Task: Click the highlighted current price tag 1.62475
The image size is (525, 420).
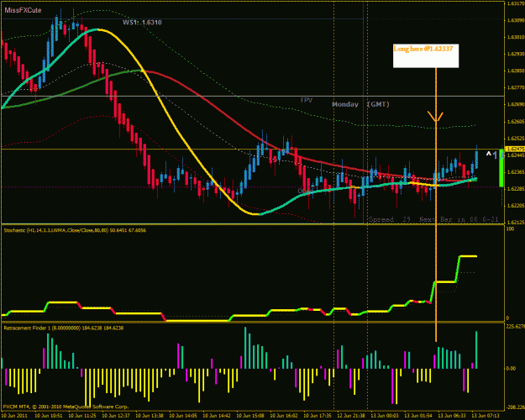Action: tap(515, 149)
